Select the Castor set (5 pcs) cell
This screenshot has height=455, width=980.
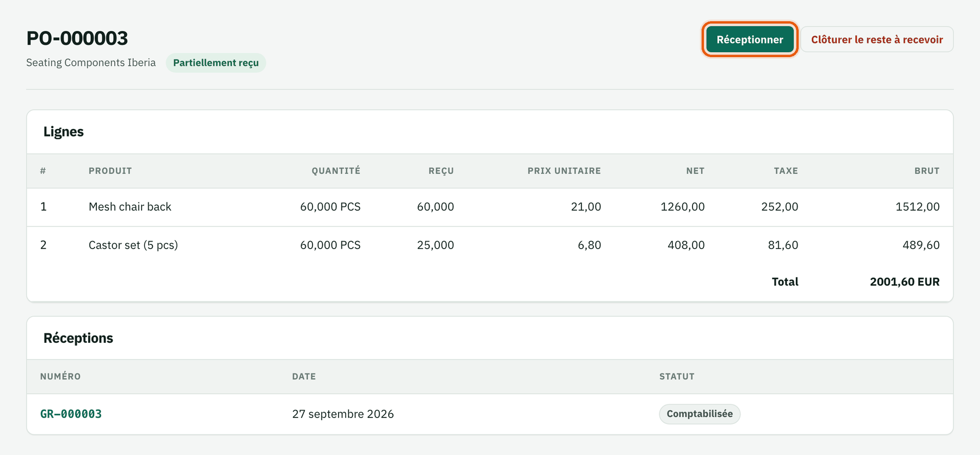[133, 245]
